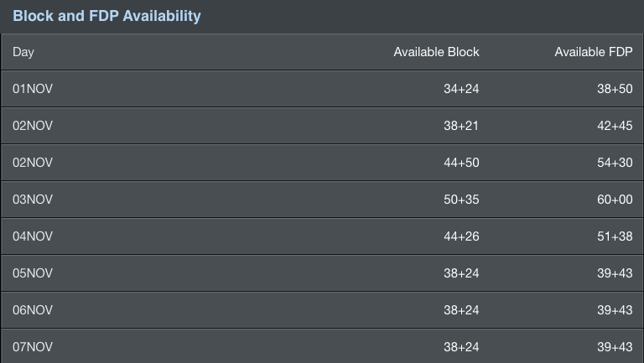Click the 38+50 available FDP value
This screenshot has width=644, height=363.
tap(615, 89)
